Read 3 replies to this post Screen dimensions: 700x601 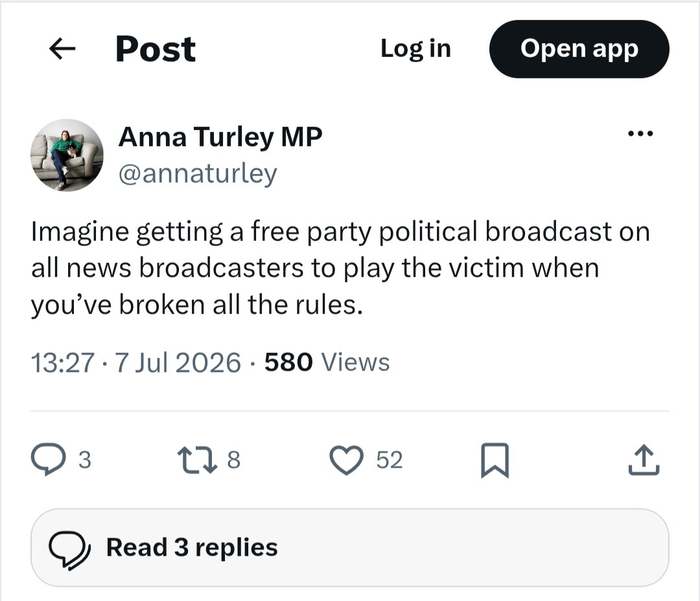click(x=349, y=547)
